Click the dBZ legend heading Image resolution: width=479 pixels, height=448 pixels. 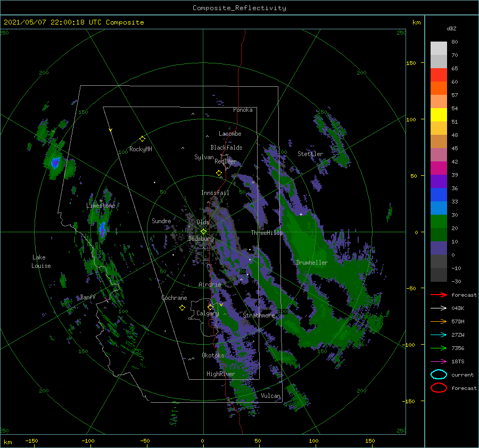pyautogui.click(x=451, y=28)
